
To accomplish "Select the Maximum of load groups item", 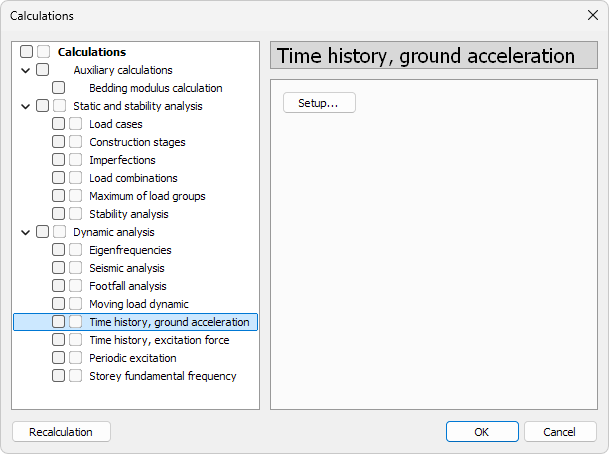I will coord(147,196).
